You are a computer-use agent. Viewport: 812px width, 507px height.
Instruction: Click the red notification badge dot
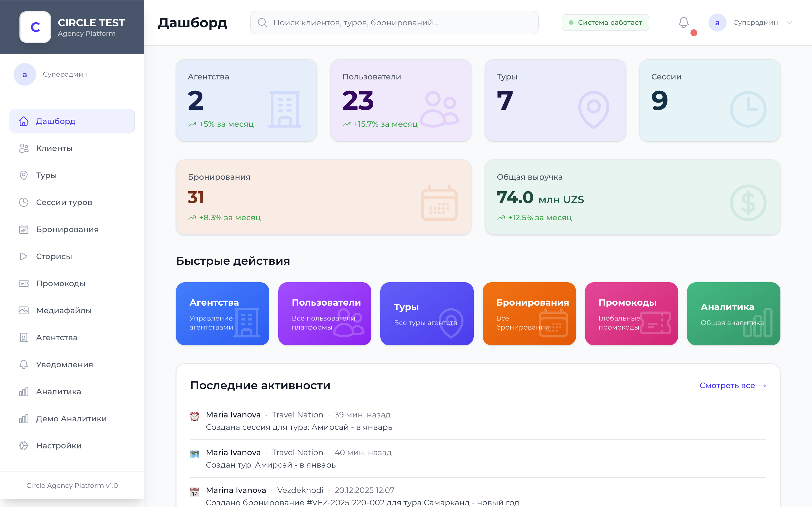coord(694,33)
